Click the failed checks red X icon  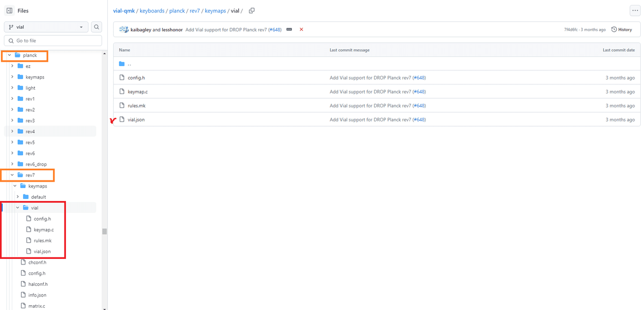click(301, 30)
